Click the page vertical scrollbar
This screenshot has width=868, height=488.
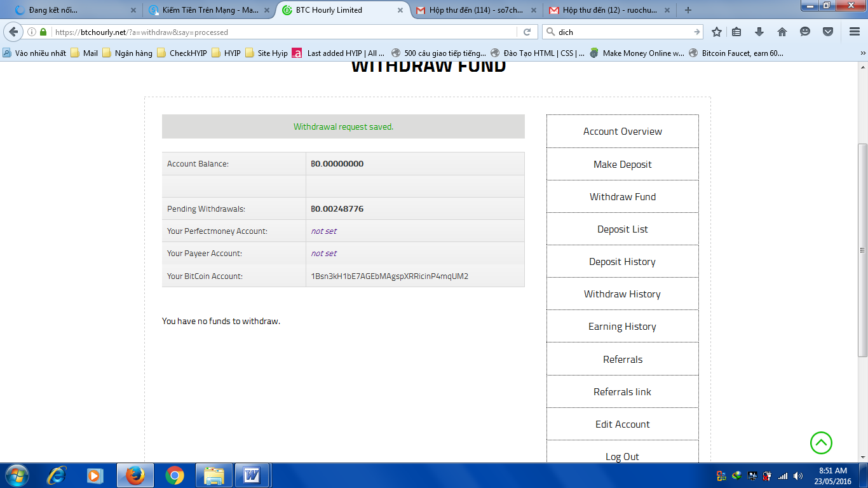862,250
